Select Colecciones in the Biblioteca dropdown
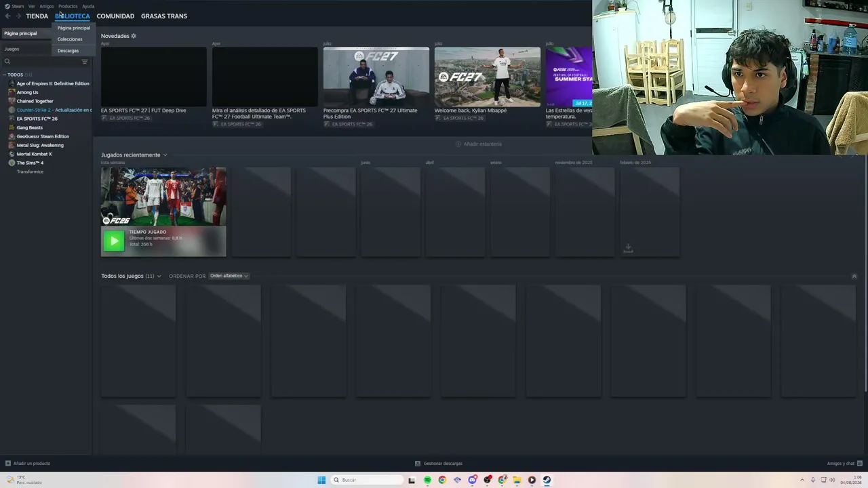The width and height of the screenshot is (868, 488). pyautogui.click(x=70, y=39)
